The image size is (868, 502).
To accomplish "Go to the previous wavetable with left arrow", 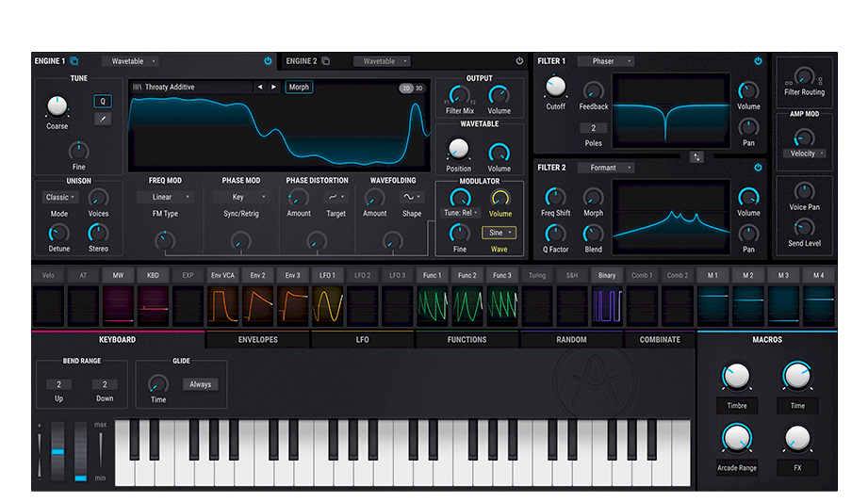I will 260,88.
